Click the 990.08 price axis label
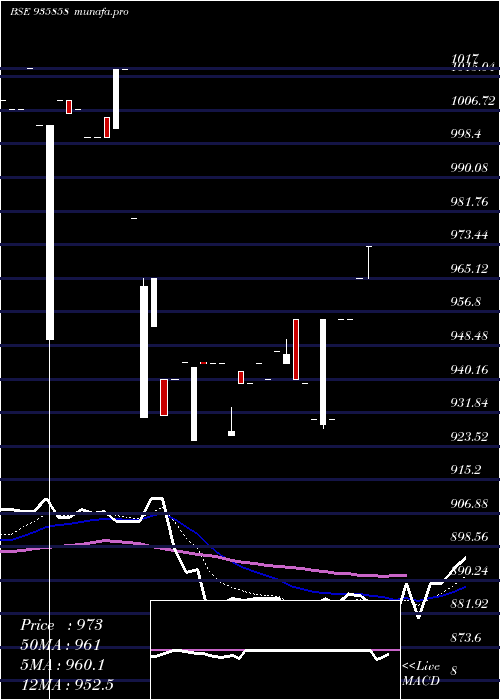 pos(470,168)
